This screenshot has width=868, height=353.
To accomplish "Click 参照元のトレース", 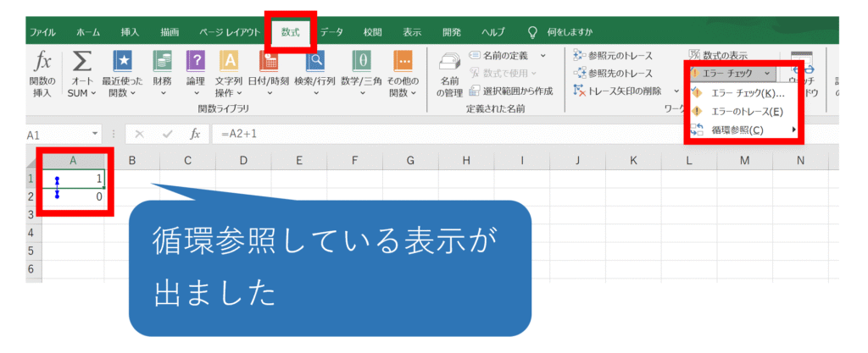I will click(613, 56).
